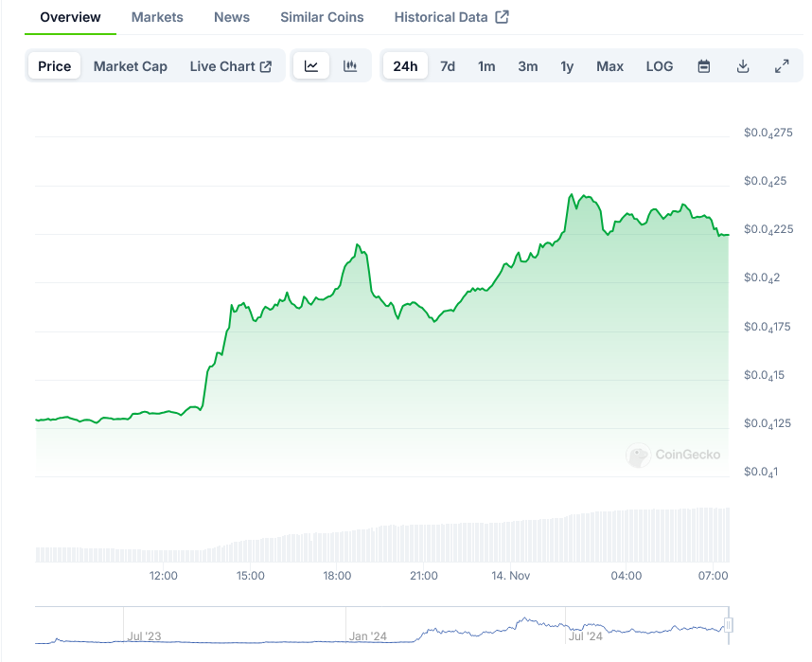This screenshot has height=662, width=812.
Task: Select the 1m time range
Action: point(486,66)
